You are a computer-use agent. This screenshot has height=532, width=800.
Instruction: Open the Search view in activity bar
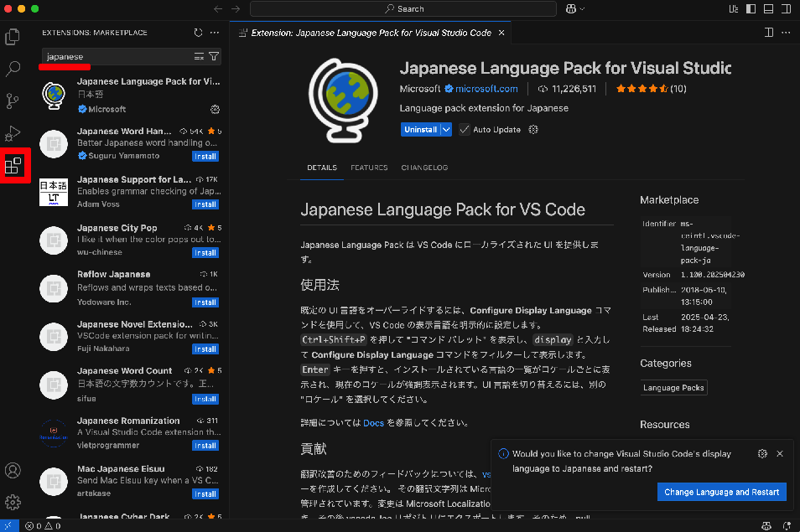click(13, 69)
